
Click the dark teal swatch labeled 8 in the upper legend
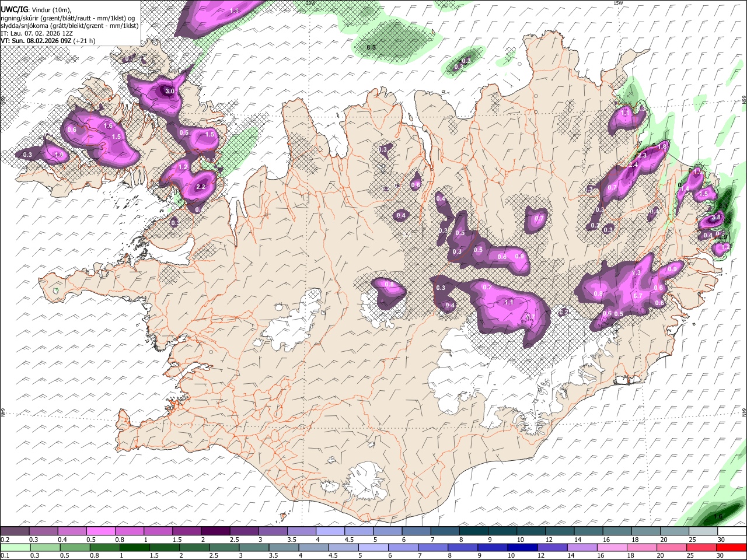474,531
